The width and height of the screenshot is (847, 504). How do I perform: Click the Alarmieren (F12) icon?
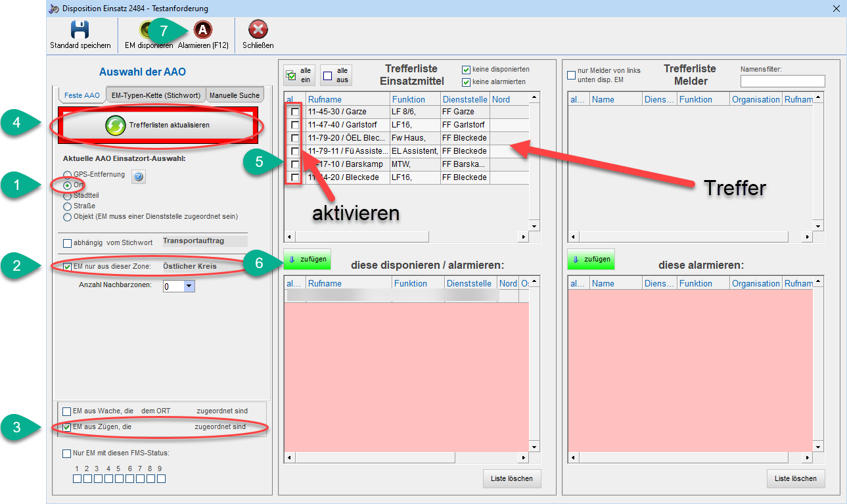click(202, 30)
